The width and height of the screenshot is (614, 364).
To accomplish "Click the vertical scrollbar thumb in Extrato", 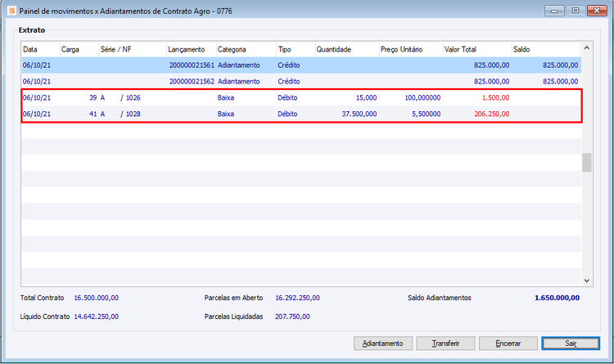I will coord(587,163).
